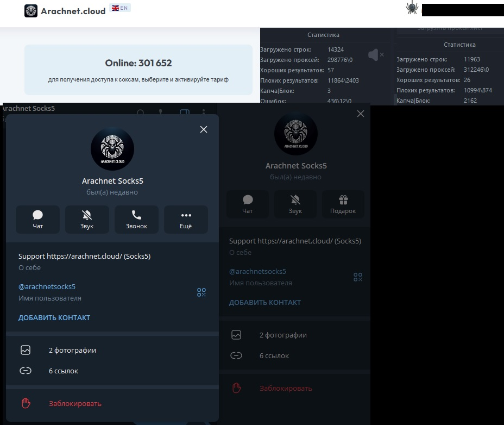Open 2 фотографии in the left profile card

(72, 350)
